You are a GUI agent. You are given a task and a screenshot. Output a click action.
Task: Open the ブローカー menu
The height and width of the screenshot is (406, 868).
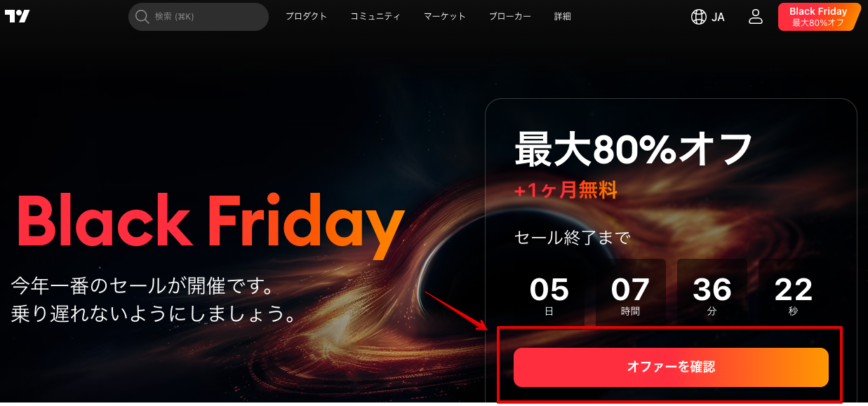[x=510, y=16]
